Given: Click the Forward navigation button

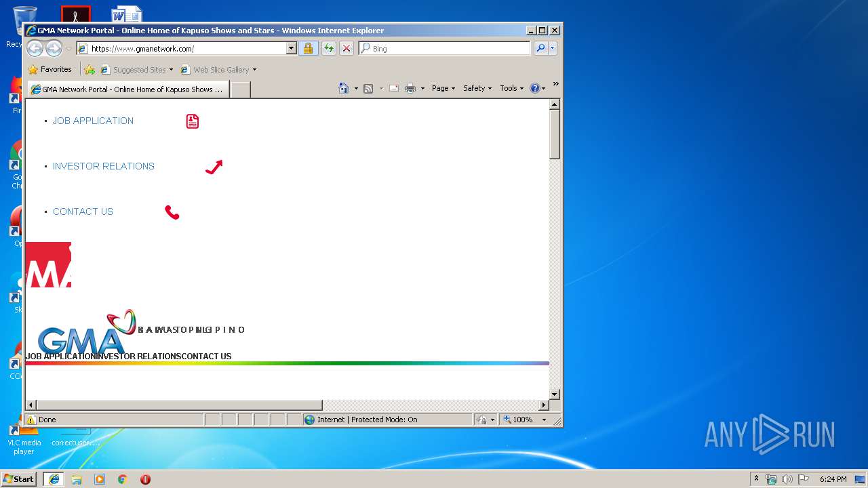Looking at the screenshot, I should pos(54,48).
